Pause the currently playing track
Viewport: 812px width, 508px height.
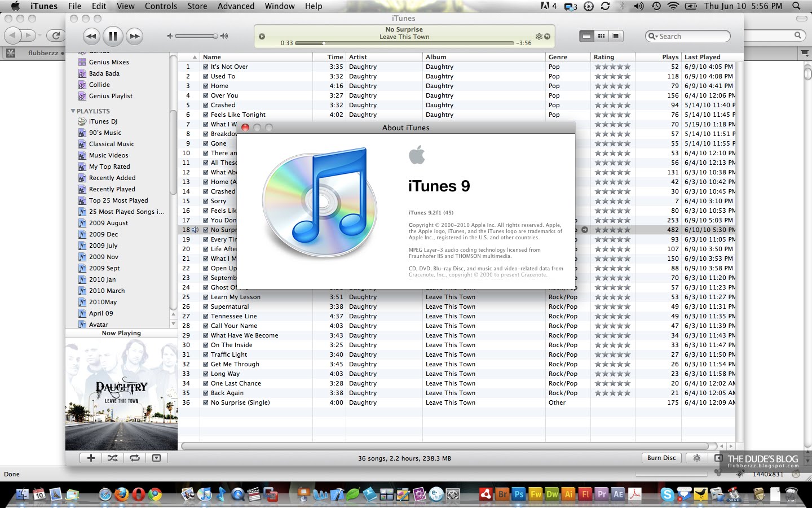point(113,36)
